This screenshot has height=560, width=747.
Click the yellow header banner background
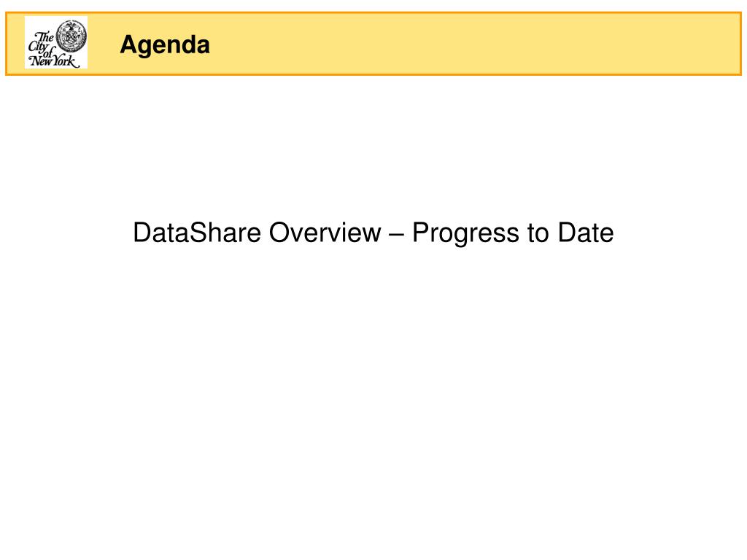[429, 44]
